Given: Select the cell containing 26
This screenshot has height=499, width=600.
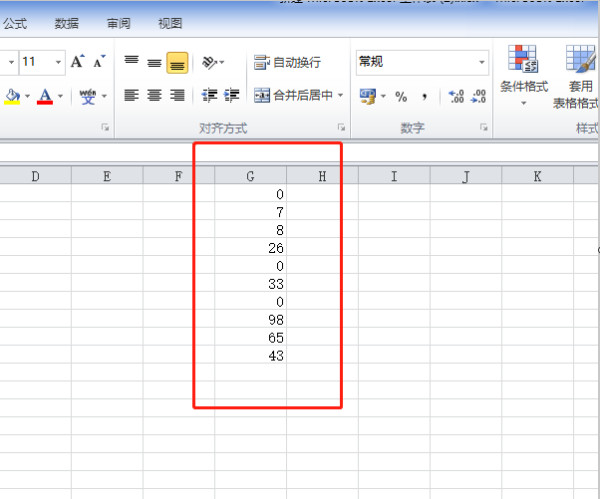Looking at the screenshot, I should point(250,248).
